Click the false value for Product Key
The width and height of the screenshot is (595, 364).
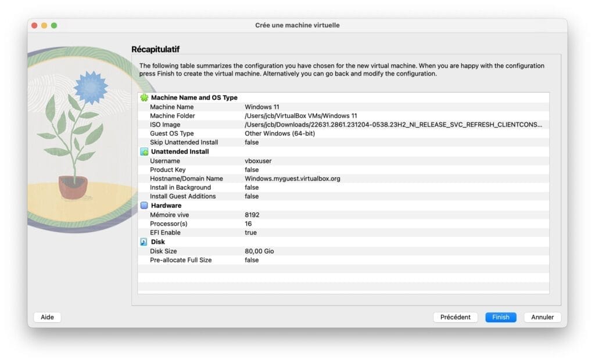(252, 170)
